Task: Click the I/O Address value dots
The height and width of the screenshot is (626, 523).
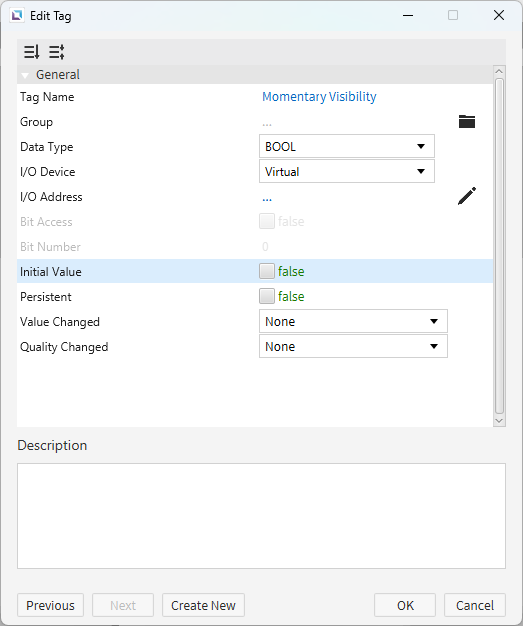Action: (267, 198)
